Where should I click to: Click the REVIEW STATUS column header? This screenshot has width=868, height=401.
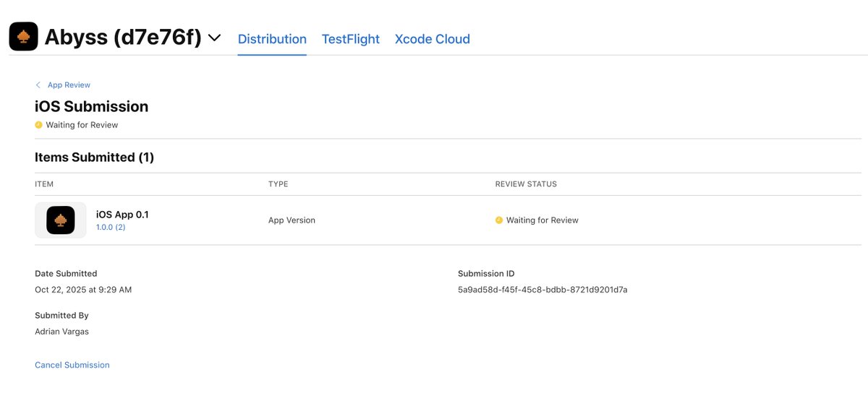(526, 184)
